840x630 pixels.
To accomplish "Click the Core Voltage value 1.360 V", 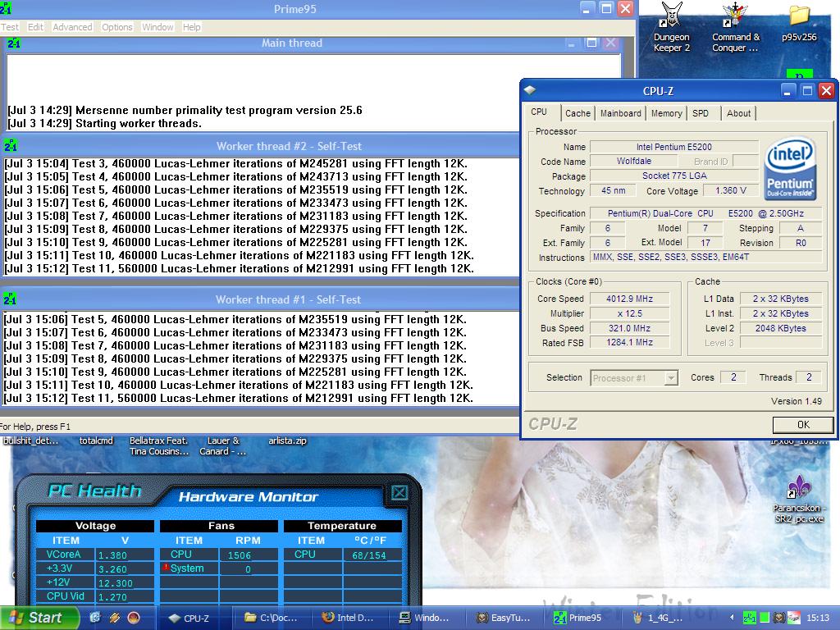I will (731, 190).
